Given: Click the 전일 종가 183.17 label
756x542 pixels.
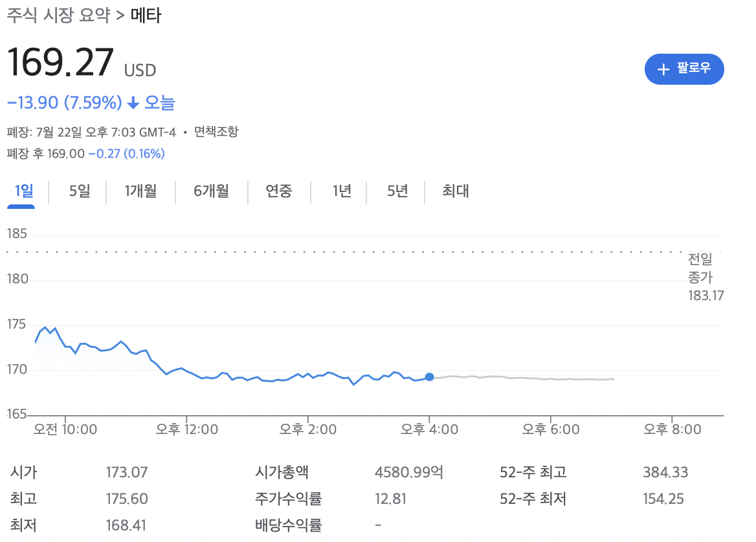Looking at the screenshot, I should pos(706,277).
